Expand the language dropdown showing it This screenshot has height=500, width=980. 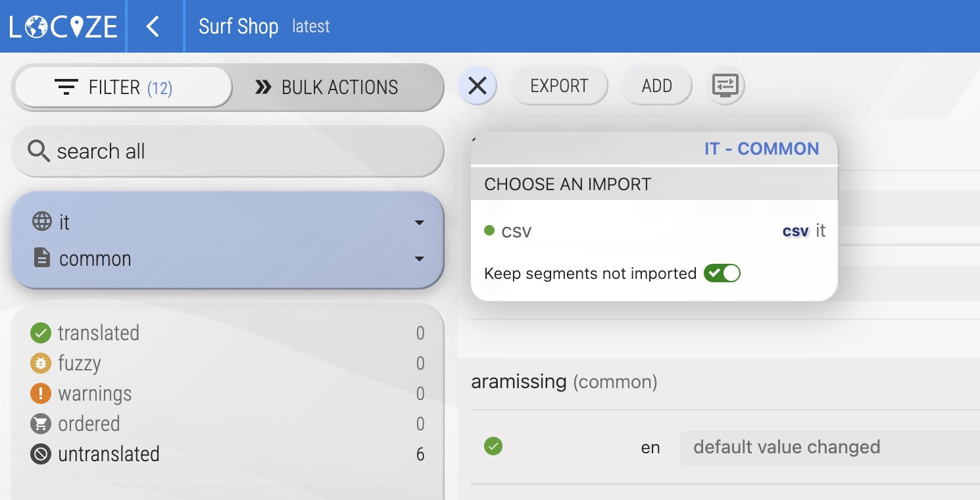click(419, 222)
